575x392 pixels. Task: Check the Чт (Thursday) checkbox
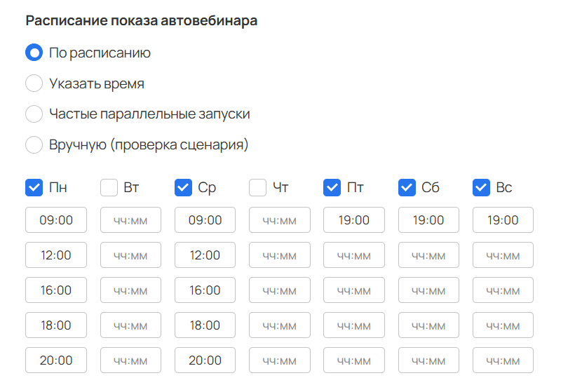(x=258, y=187)
